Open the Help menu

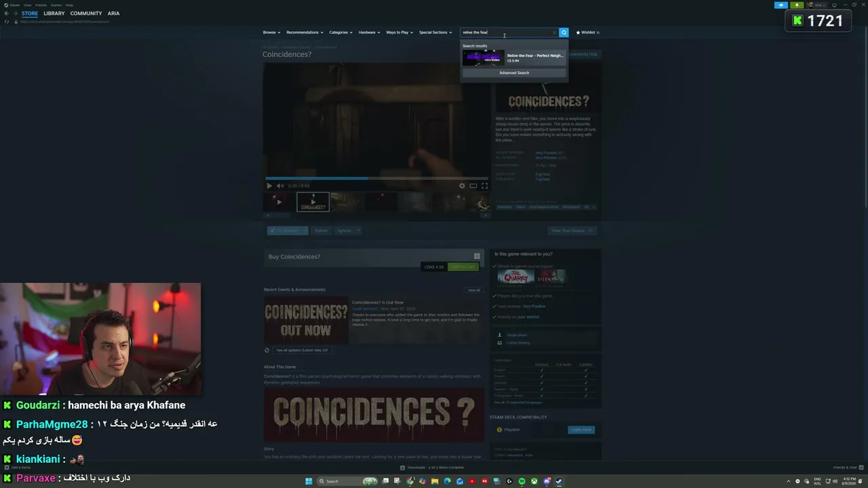pyautogui.click(x=69, y=5)
